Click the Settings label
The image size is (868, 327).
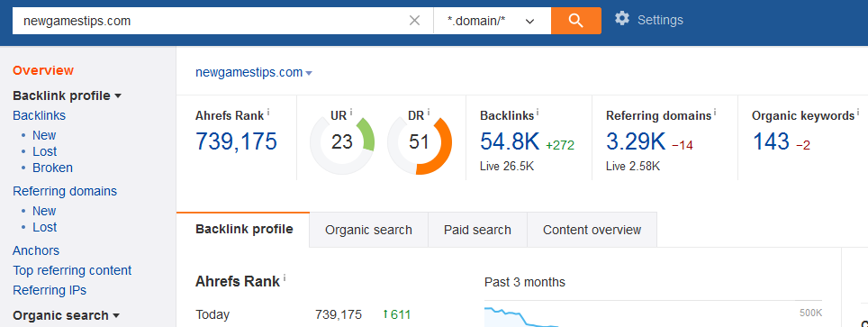[x=660, y=21]
